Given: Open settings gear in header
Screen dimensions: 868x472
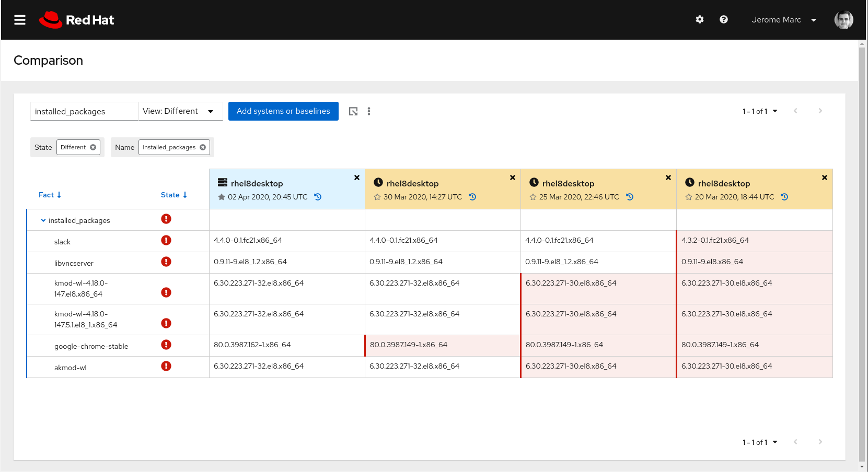Looking at the screenshot, I should (x=699, y=20).
